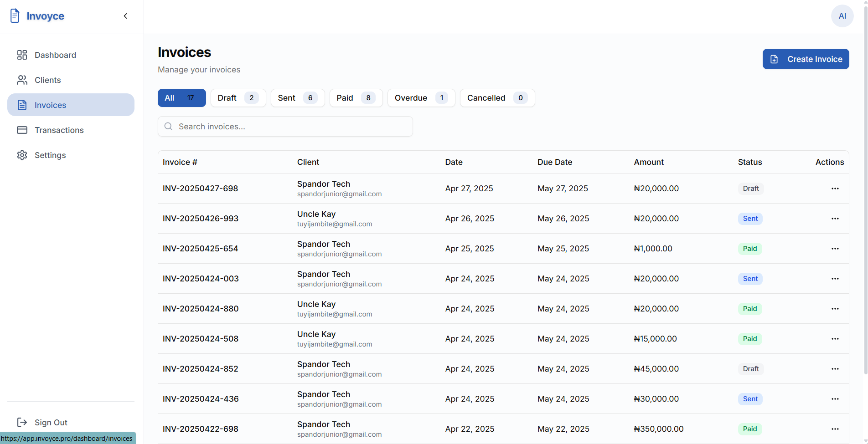Click the Invoice # column header
This screenshot has width=868, height=444.
point(180,162)
